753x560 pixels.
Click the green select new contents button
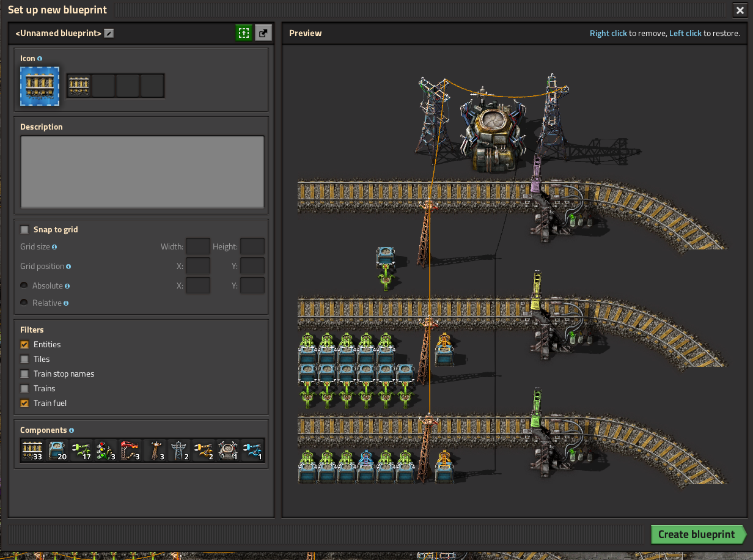[244, 33]
